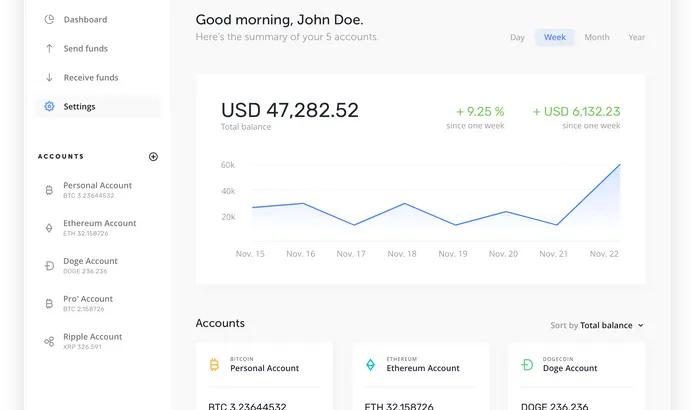Click the USD 47,282.52 total balance
The image size is (696, 410).
(x=289, y=110)
